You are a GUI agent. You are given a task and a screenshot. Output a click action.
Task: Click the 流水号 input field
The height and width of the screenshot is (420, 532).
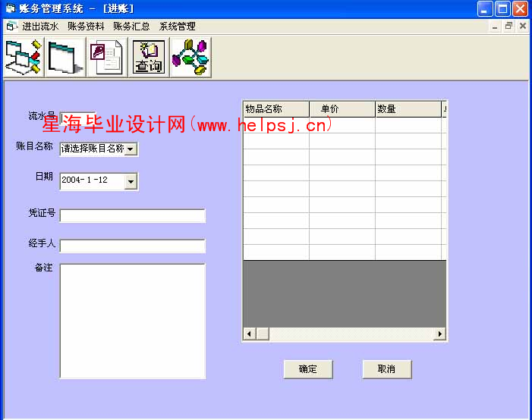[77, 118]
